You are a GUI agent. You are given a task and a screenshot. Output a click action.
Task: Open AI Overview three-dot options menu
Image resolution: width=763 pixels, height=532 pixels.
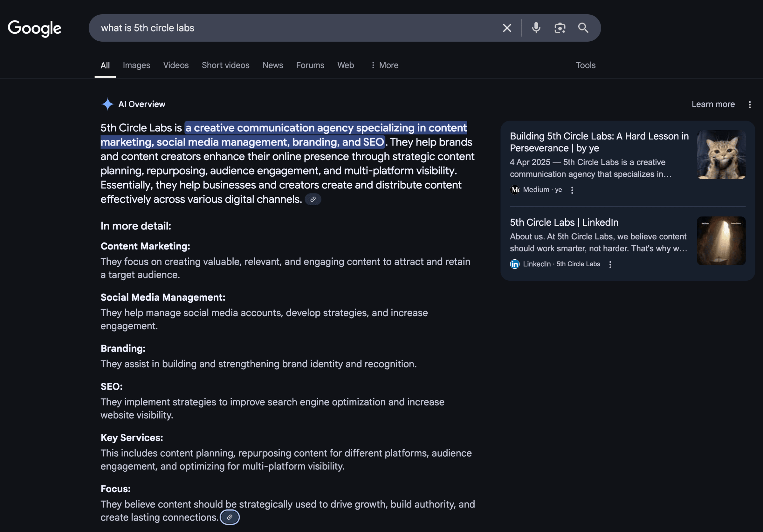point(750,105)
